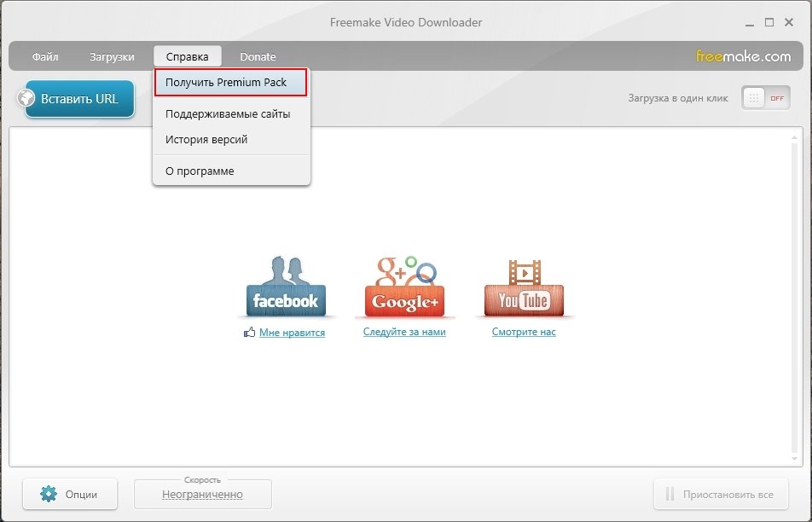This screenshot has width=812, height=522.
Task: Follow the Следуйте за нами link
Action: (x=404, y=332)
